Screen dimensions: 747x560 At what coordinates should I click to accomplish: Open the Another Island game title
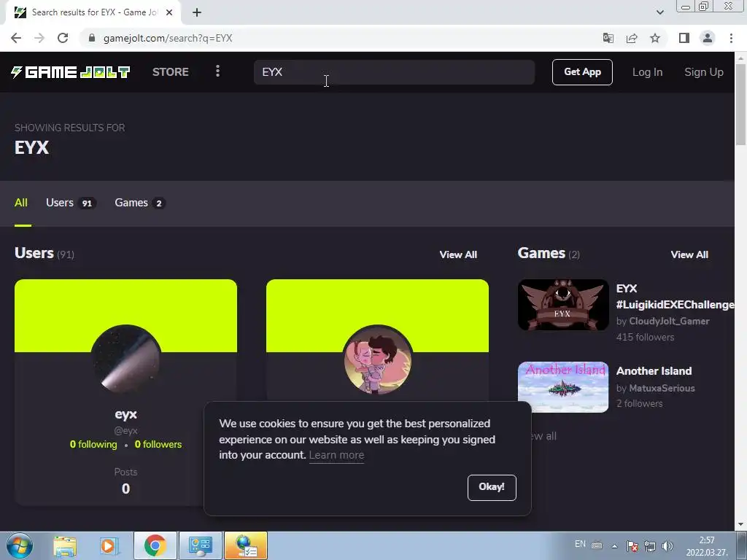click(654, 371)
